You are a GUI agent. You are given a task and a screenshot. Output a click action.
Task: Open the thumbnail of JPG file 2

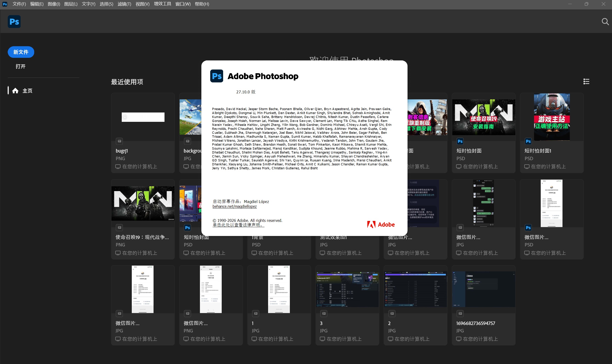[415, 289]
